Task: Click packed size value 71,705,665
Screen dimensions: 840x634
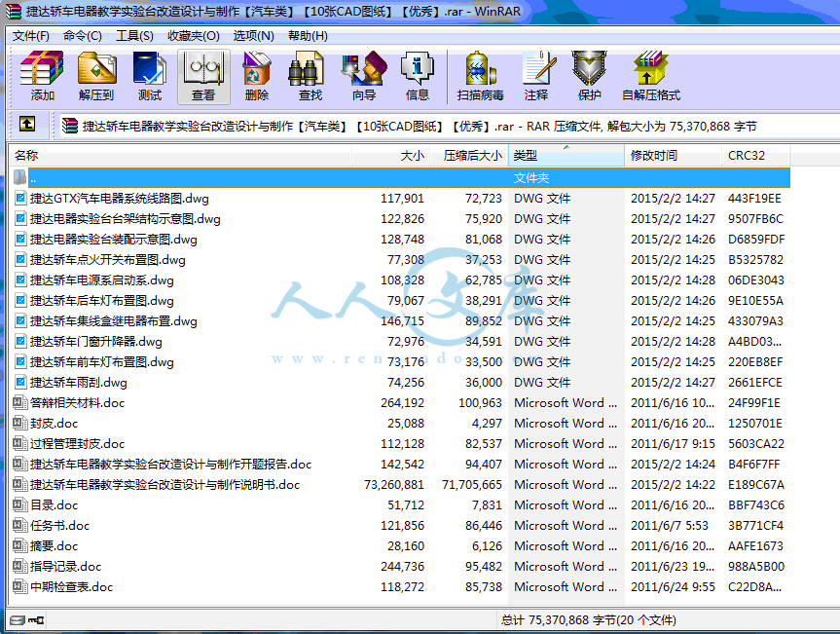Action: 472,484
